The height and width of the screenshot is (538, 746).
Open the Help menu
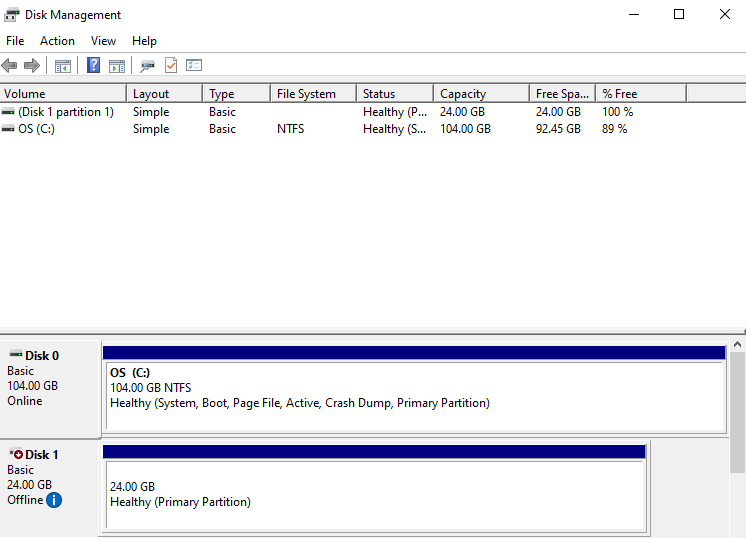coord(144,41)
